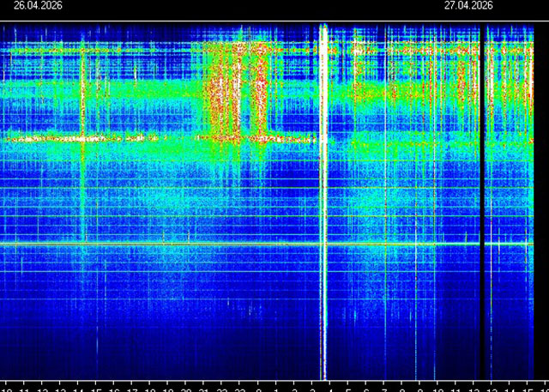Select the red-white burst above hour 21
549x392 pixels.
(223, 94)
